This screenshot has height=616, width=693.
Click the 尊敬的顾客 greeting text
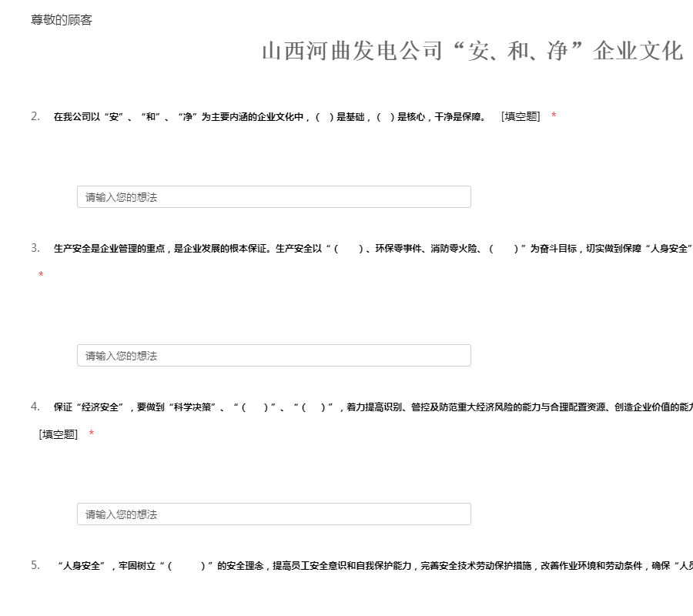point(62,20)
